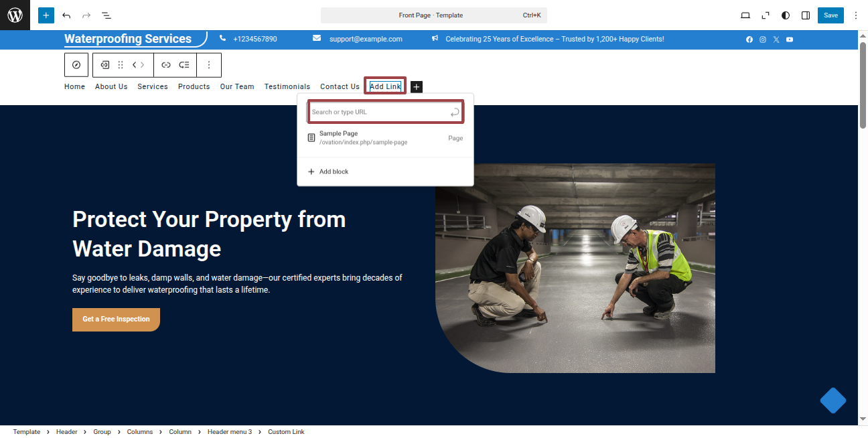Click the scrollbar down arrow
868x438 pixels.
[x=863, y=419]
